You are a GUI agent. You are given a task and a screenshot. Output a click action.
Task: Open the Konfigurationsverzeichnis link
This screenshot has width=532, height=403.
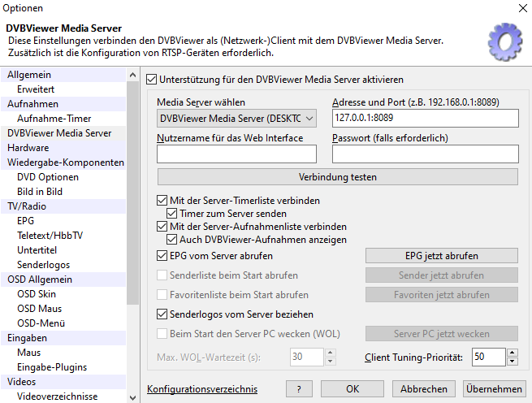pyautogui.click(x=202, y=389)
